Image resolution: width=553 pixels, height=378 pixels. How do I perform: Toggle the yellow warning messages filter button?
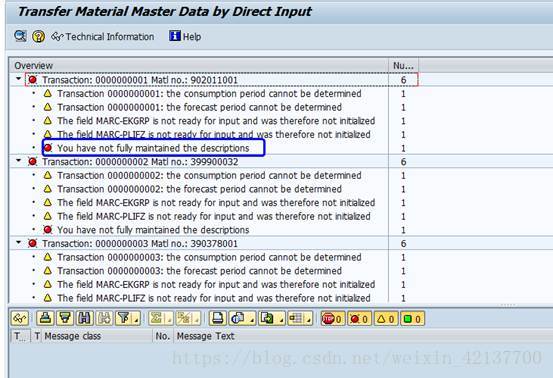tap(386, 319)
